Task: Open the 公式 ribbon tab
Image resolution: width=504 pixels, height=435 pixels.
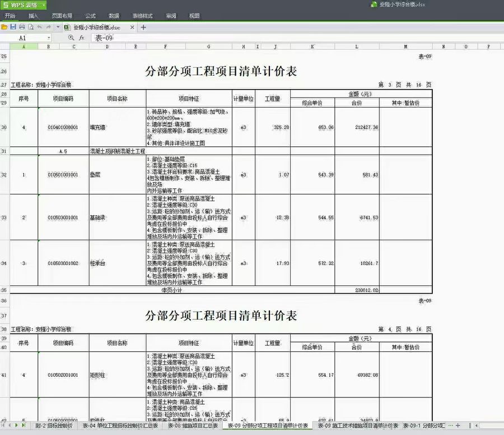Action: 90,16
